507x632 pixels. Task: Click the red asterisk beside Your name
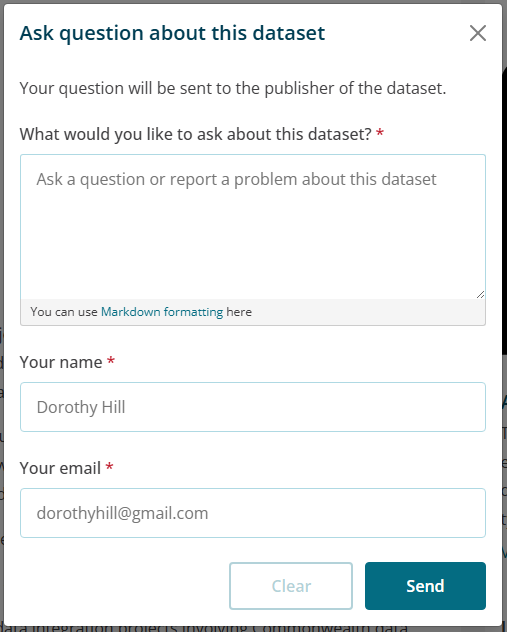click(x=111, y=361)
